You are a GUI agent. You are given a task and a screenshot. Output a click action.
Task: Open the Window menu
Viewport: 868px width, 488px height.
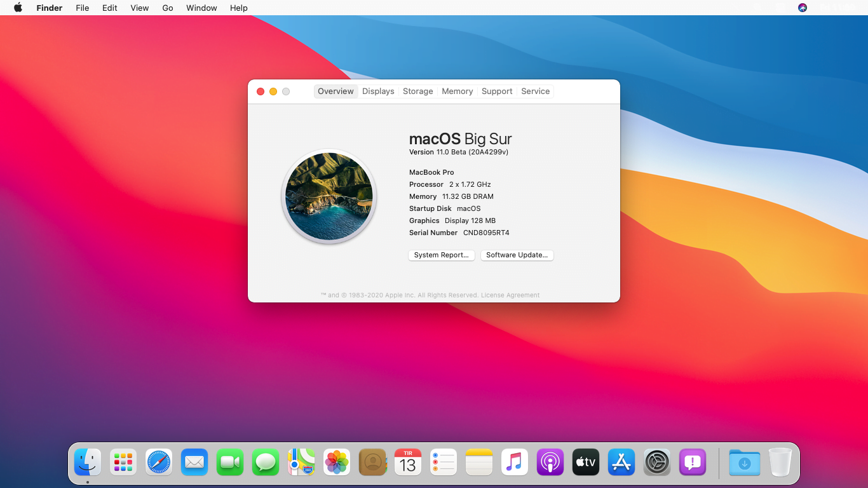click(x=201, y=8)
